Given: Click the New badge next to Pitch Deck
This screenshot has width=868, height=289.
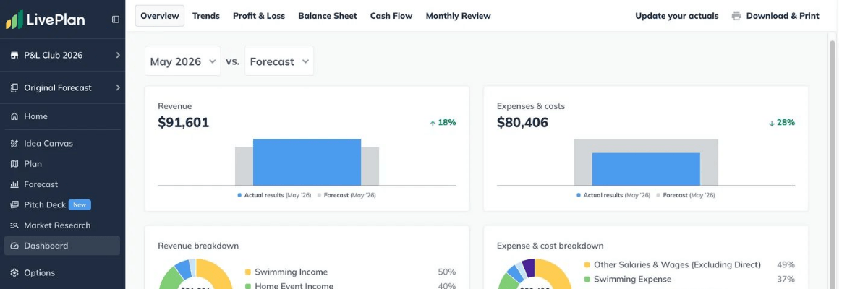Looking at the screenshot, I should (x=80, y=204).
